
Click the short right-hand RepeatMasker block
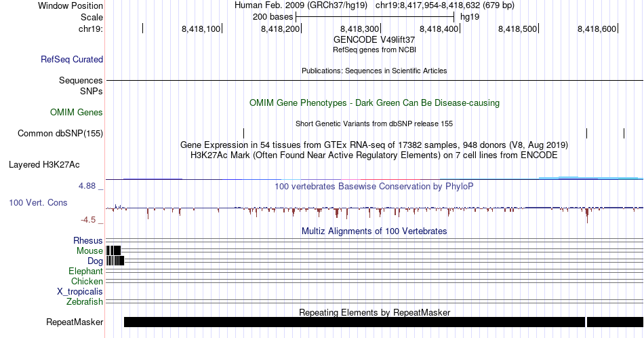(x=615, y=322)
